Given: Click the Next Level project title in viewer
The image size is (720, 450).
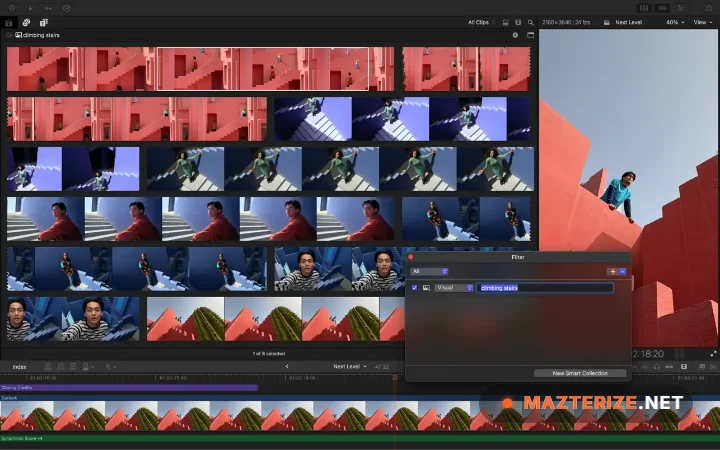Looking at the screenshot, I should (x=629, y=22).
